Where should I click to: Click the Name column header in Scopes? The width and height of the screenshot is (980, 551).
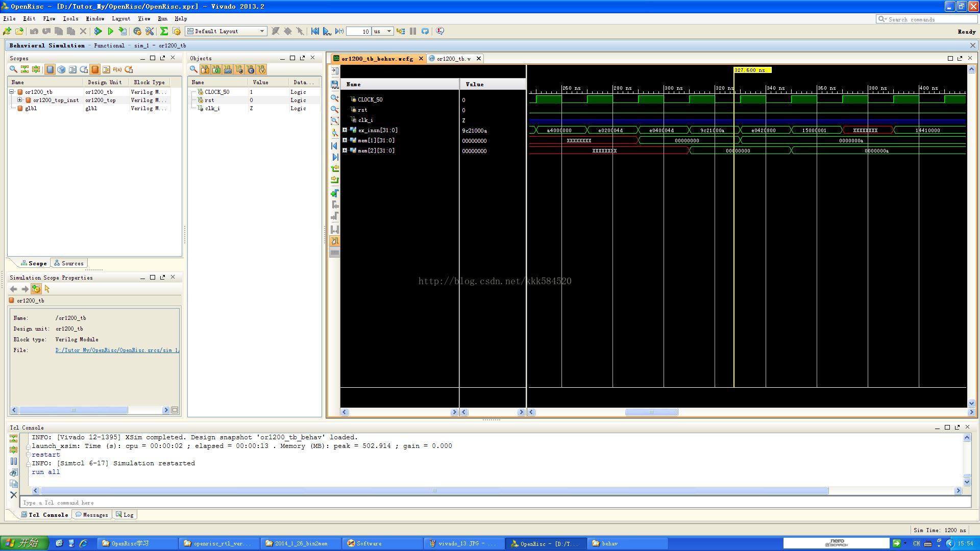45,82
